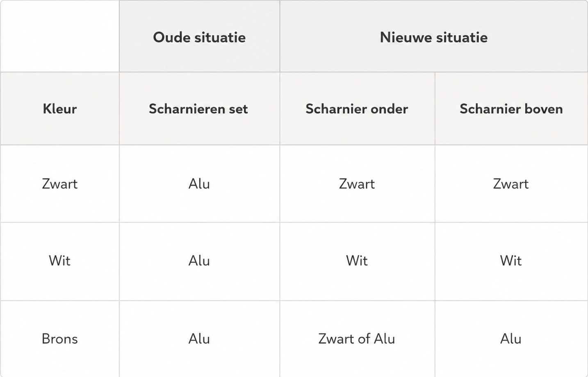Click the "Scharnier boven" column header
588x377 pixels.
(x=511, y=109)
